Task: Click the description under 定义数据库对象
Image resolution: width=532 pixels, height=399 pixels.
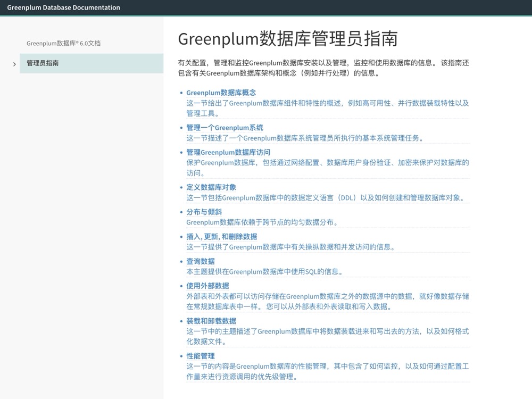Action: pos(326,198)
